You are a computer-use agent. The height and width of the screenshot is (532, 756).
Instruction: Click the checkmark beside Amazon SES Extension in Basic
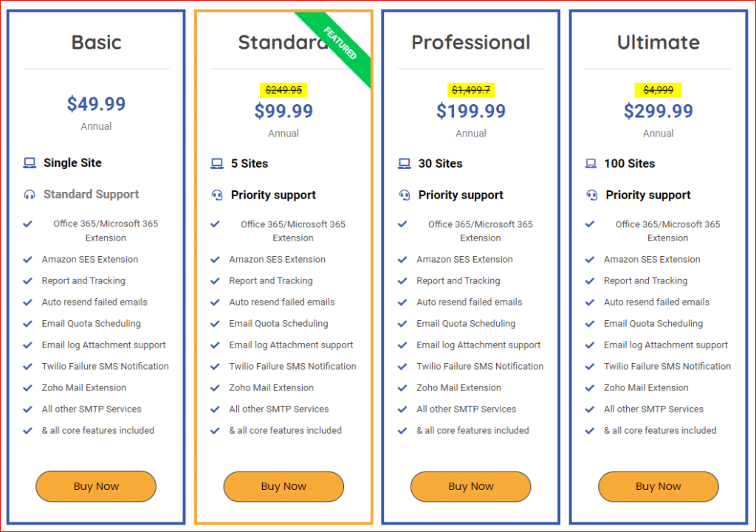[28, 259]
